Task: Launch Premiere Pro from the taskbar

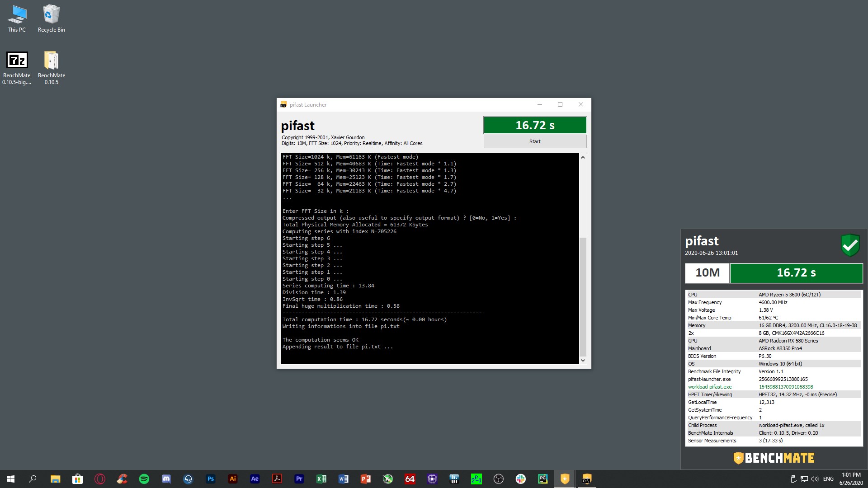Action: click(x=299, y=479)
